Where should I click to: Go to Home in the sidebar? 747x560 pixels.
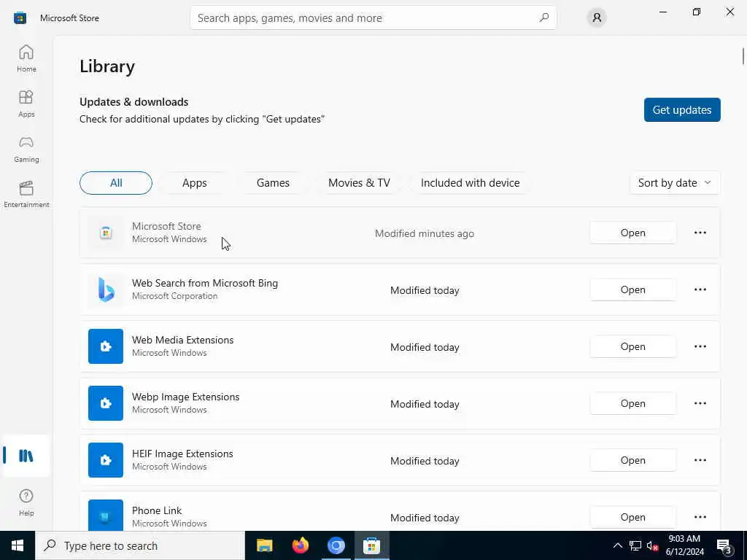[26, 58]
